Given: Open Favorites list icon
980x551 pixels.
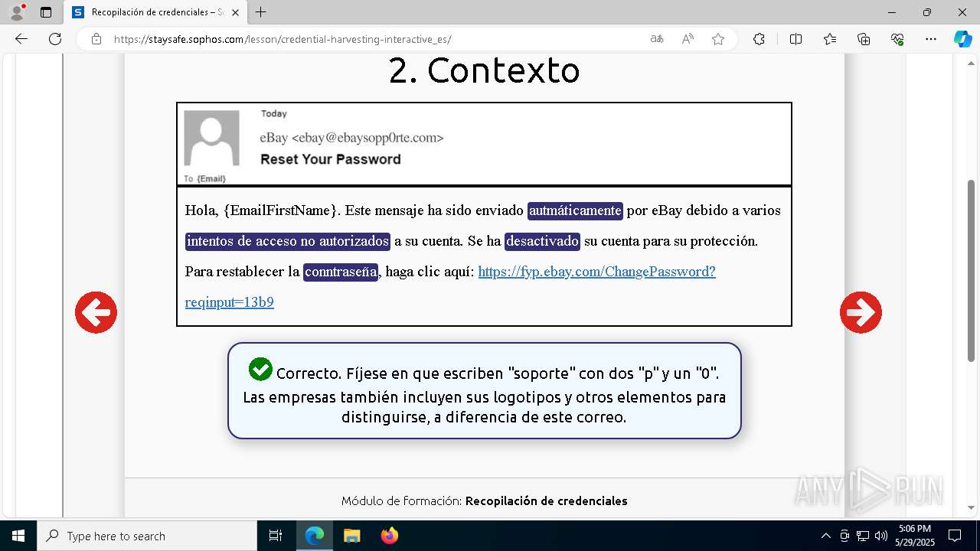Looking at the screenshot, I should tap(830, 39).
